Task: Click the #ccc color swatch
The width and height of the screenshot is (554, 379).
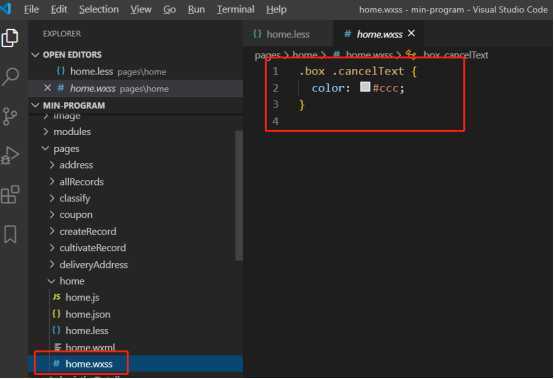Action: tap(365, 87)
